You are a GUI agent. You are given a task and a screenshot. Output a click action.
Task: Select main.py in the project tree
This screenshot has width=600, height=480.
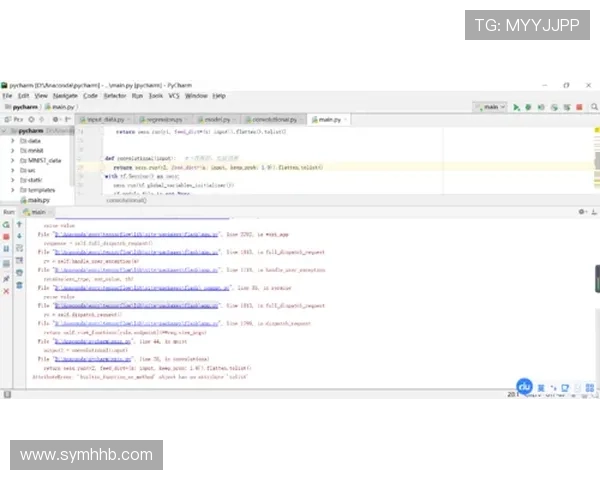tap(38, 200)
